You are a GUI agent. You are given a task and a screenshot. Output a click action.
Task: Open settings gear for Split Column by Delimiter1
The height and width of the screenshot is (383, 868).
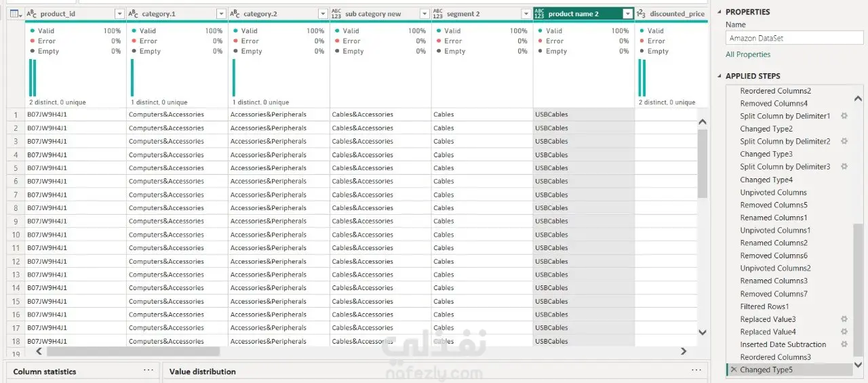[x=844, y=116]
